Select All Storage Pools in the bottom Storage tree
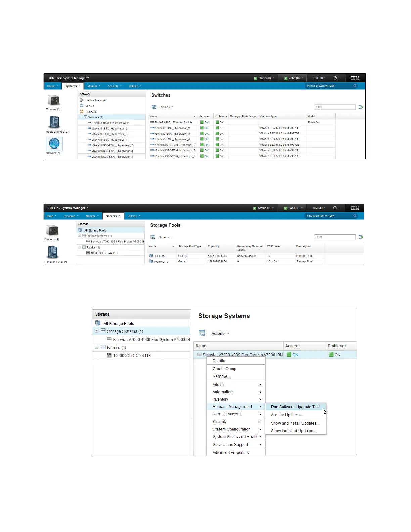411x532 pixels. [119, 323]
